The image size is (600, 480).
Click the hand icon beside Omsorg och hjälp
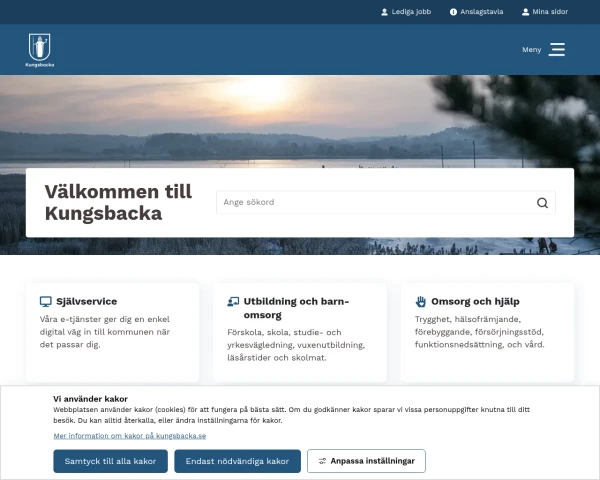pos(421,302)
